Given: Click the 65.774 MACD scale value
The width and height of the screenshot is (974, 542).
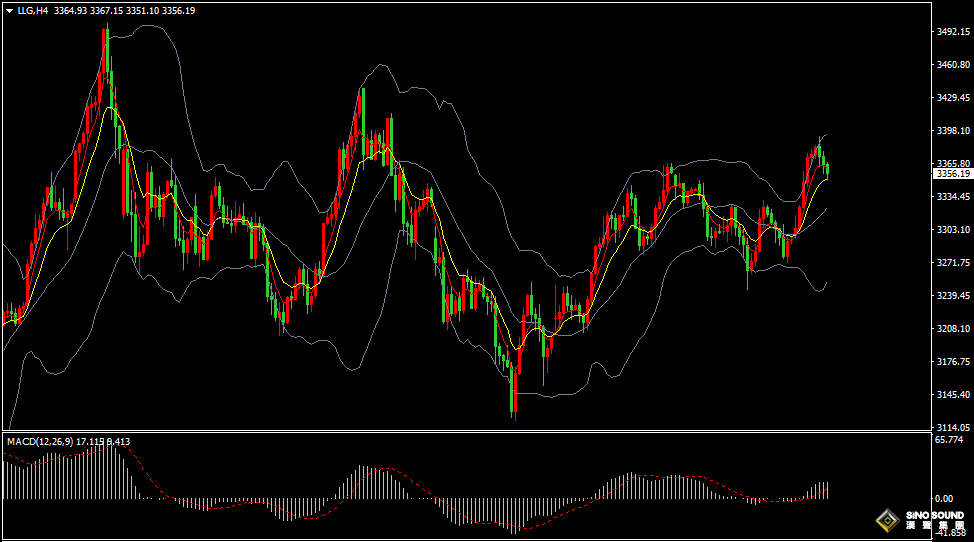Looking at the screenshot, I should (948, 439).
